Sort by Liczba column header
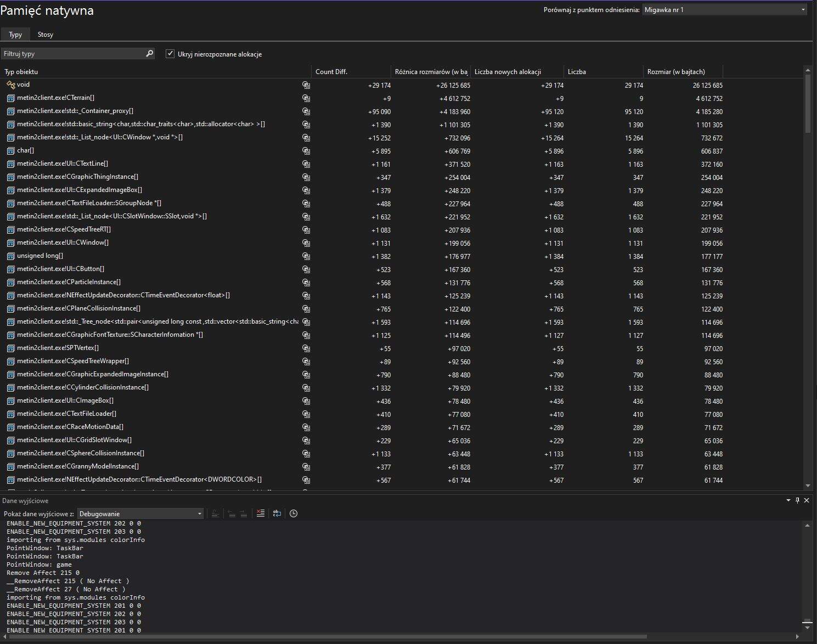This screenshot has width=817, height=644. [604, 72]
